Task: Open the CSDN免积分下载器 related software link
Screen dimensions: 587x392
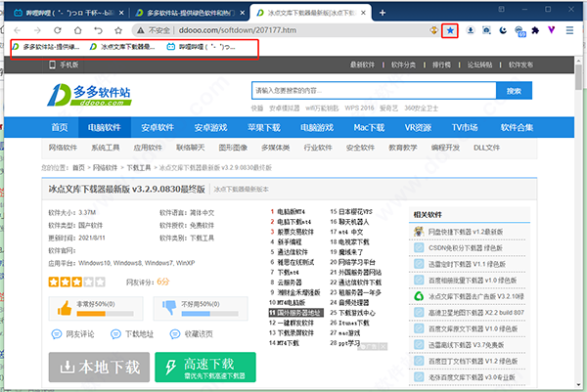Action: pyautogui.click(x=466, y=248)
